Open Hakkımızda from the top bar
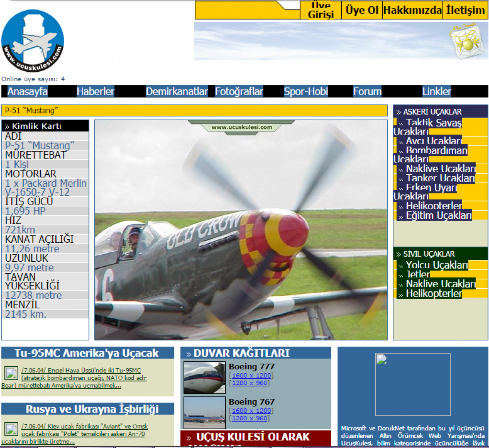489x448 pixels. (x=412, y=10)
